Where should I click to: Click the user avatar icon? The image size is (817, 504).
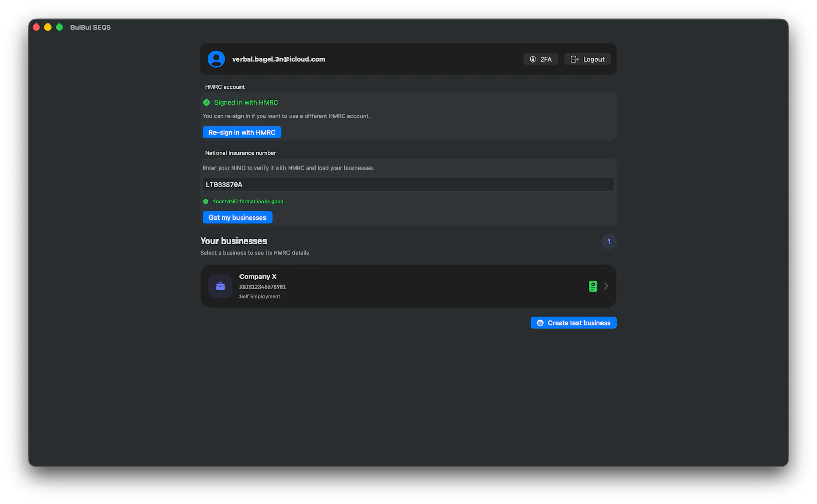pos(216,59)
